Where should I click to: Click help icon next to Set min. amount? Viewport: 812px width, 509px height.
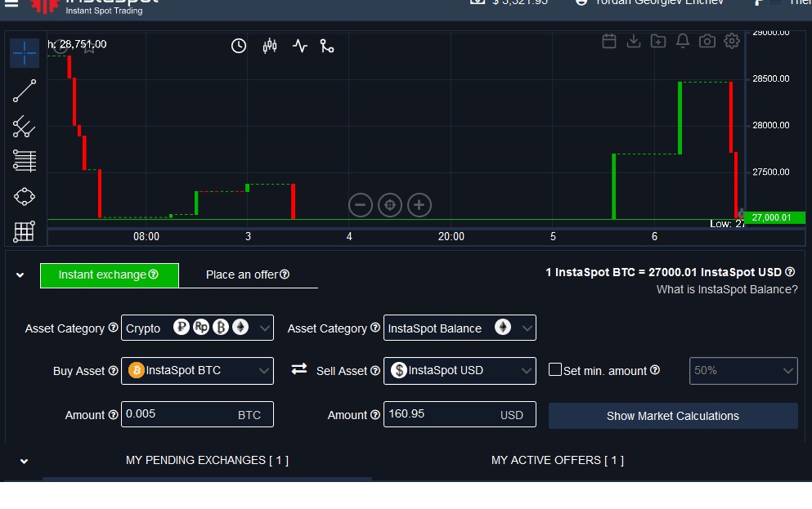click(654, 370)
